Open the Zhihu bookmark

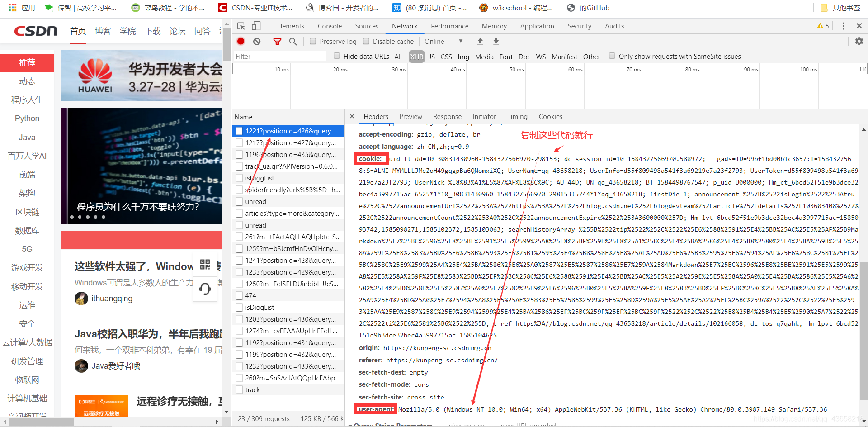click(429, 8)
